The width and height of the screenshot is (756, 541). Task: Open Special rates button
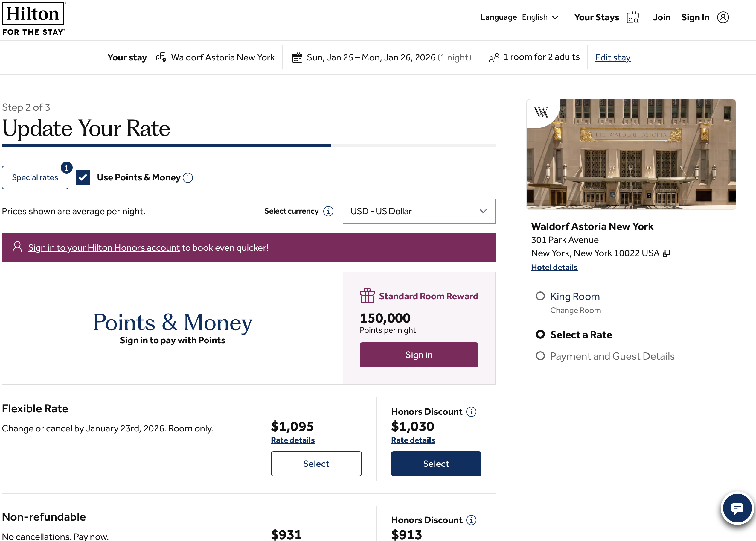35,177
